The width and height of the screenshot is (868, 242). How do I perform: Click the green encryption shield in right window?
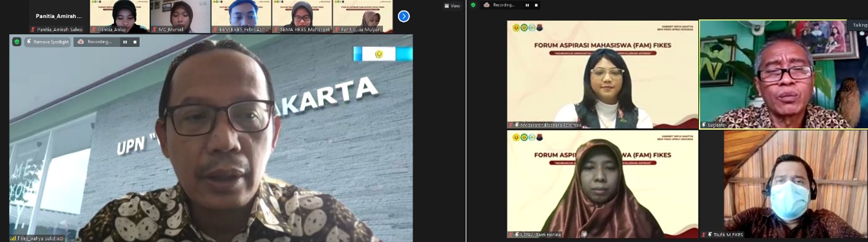tap(473, 5)
